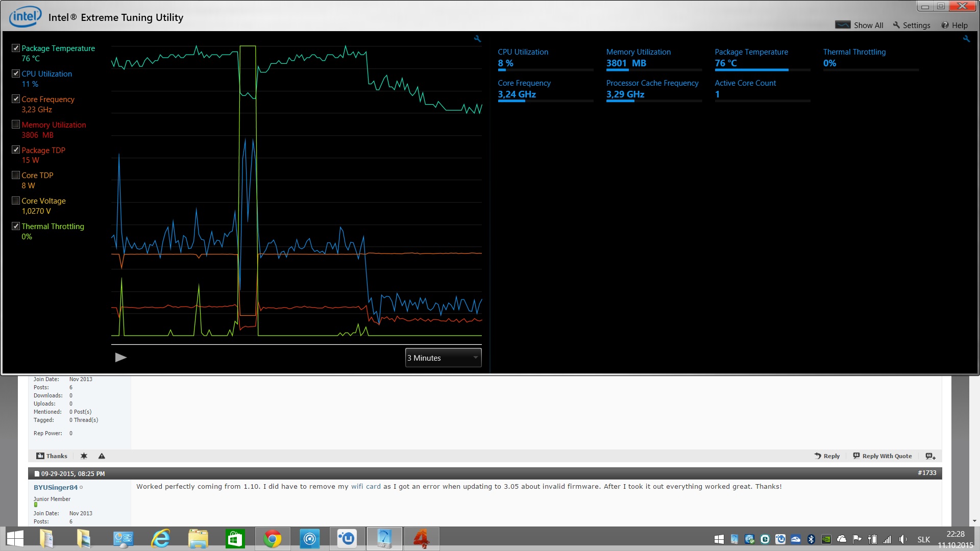Open the Control Panel taskbar icon
This screenshot has width=980, height=551.
123,539
